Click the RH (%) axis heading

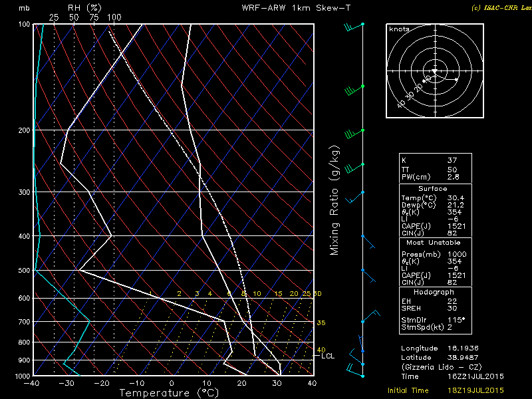coord(84,7)
